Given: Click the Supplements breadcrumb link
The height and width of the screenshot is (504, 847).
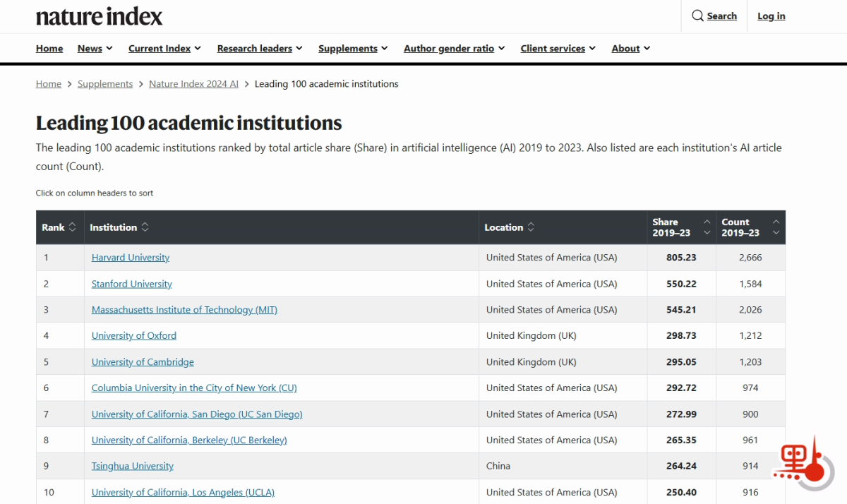Looking at the screenshot, I should [x=105, y=84].
